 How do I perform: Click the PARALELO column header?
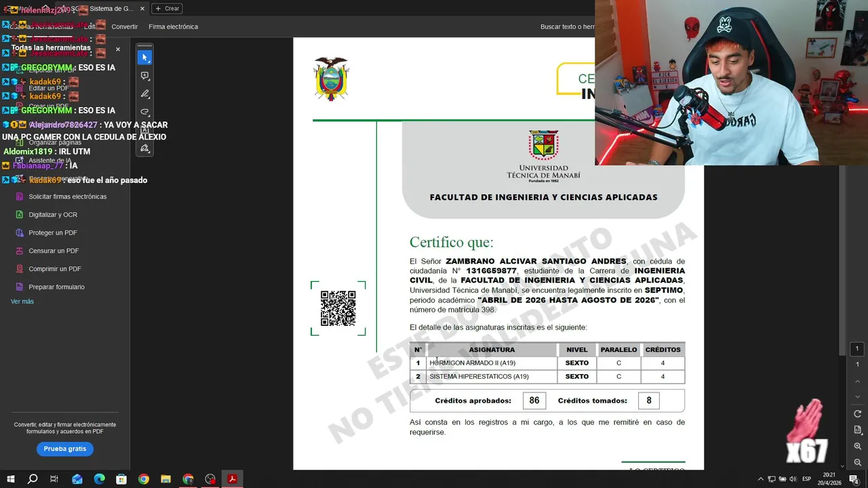tap(618, 350)
